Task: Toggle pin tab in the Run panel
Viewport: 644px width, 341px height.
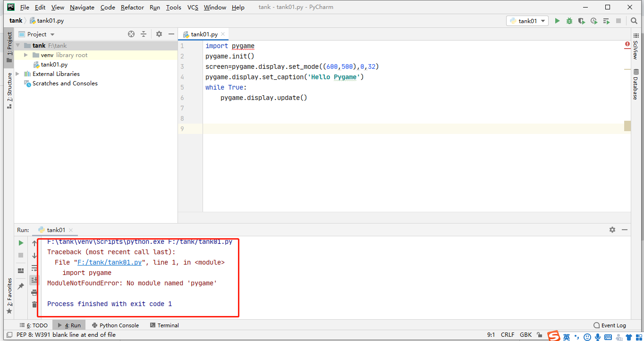Action: click(21, 286)
